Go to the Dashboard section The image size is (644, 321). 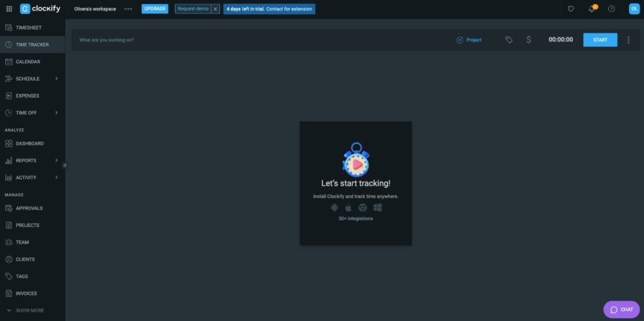tap(30, 143)
